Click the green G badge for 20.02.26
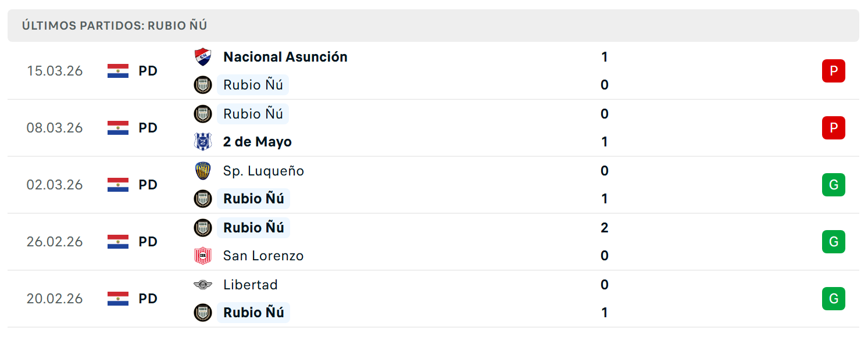 point(833,299)
